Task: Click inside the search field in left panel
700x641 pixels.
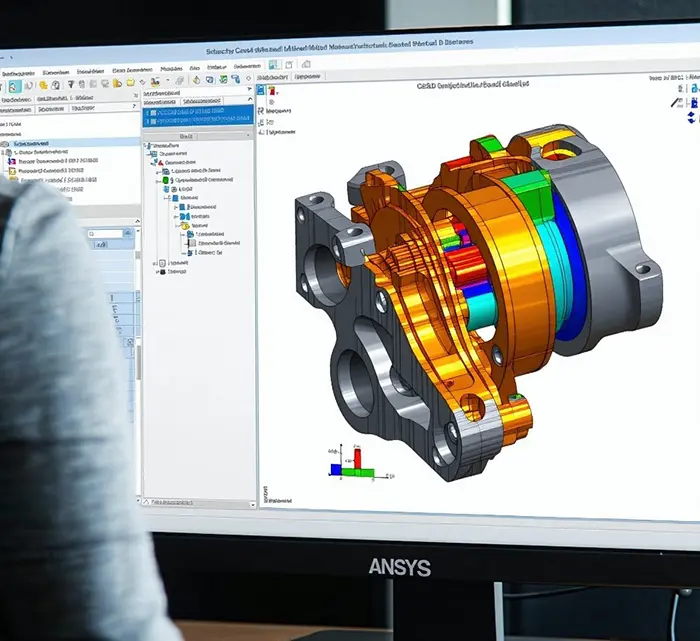Action: tap(105, 235)
